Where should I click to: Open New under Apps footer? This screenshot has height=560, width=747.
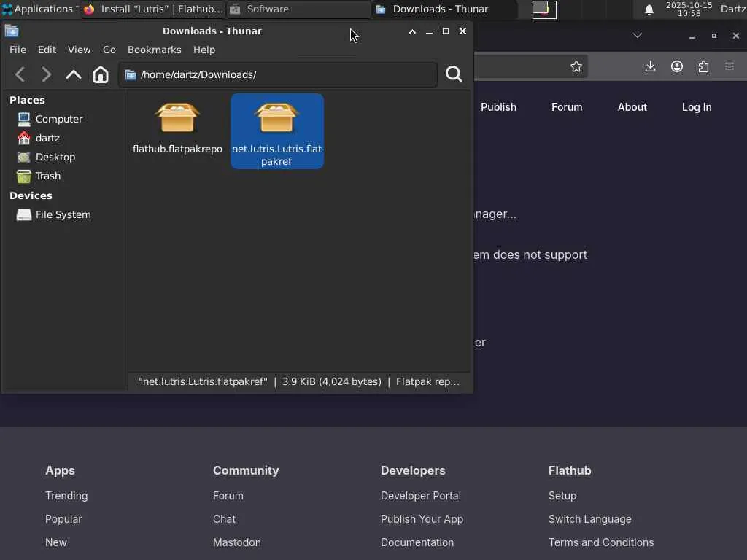[56, 542]
